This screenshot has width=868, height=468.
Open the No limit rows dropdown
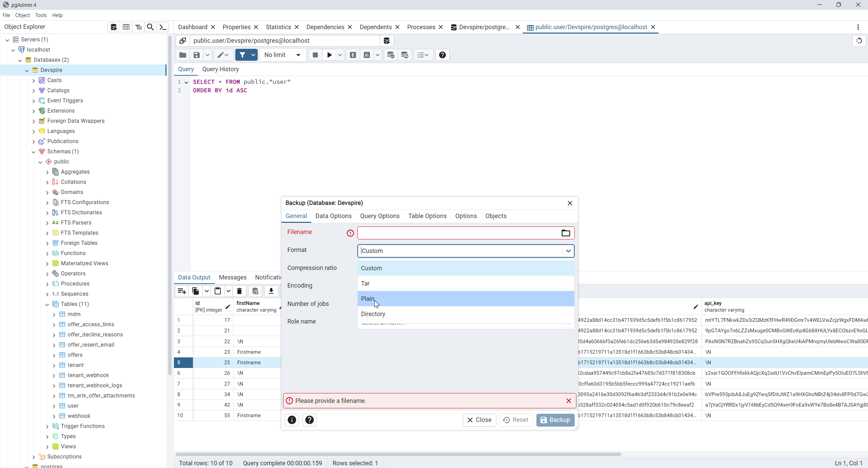[x=282, y=55]
